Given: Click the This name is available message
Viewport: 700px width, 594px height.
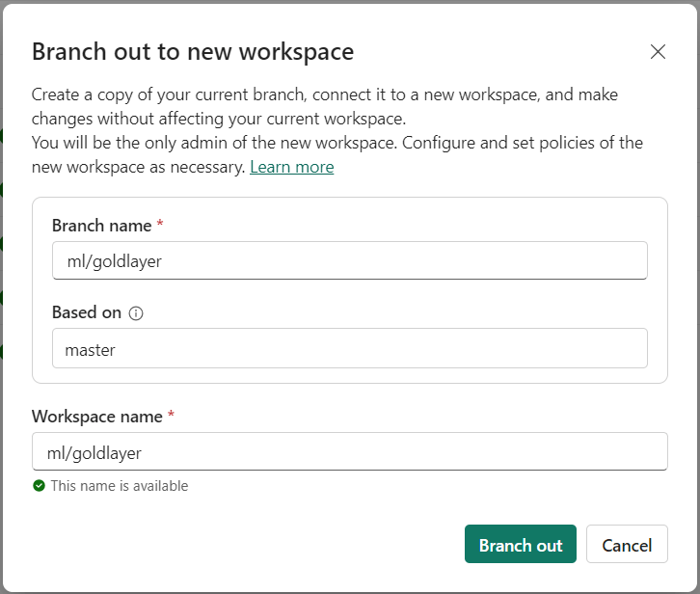Looking at the screenshot, I should [120, 486].
